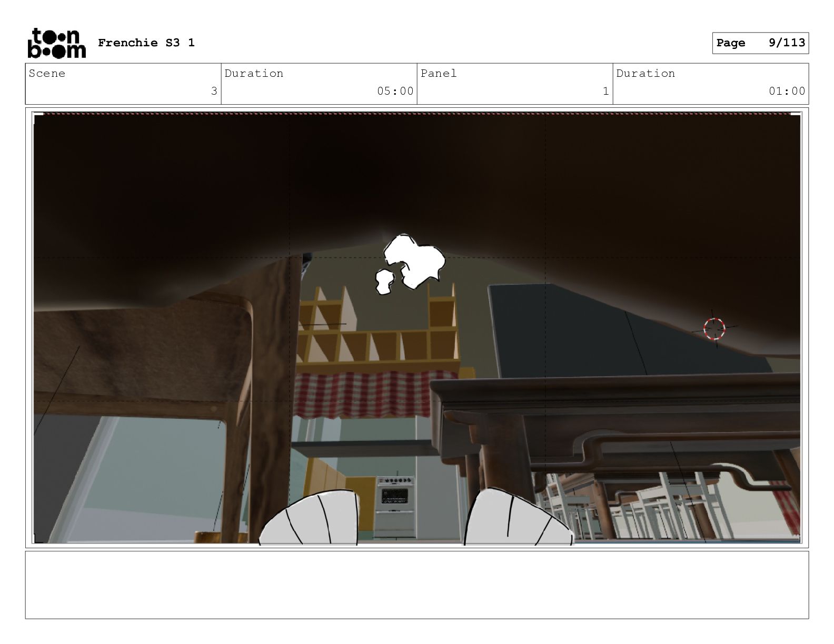Click the storyboard panel image
The width and height of the screenshot is (834, 644).
point(417,328)
